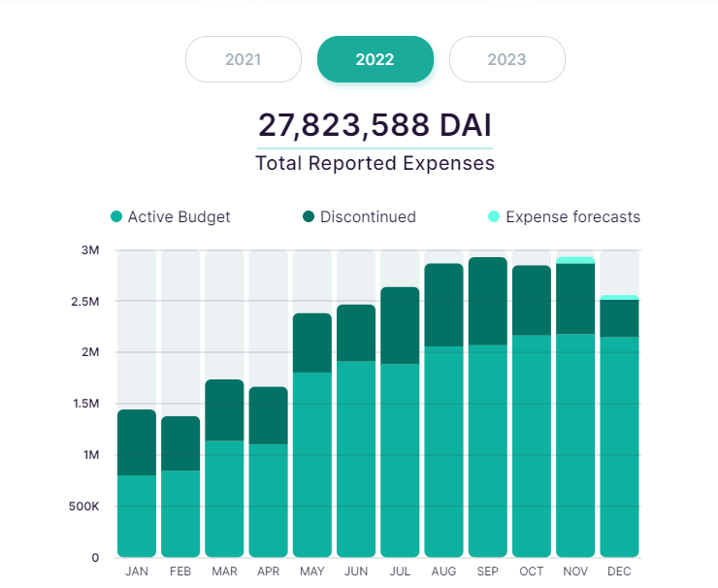Click the 27,823,588 DAI total figure

pos(375,125)
